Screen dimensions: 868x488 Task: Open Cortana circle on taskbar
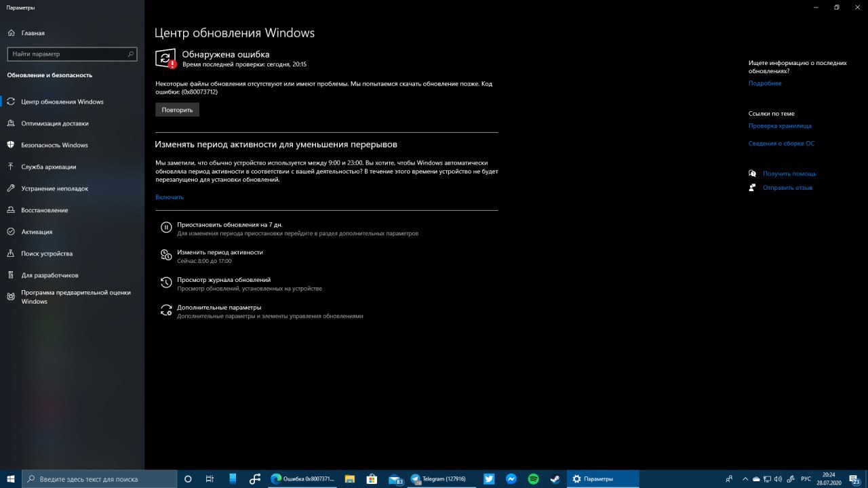coord(188,479)
